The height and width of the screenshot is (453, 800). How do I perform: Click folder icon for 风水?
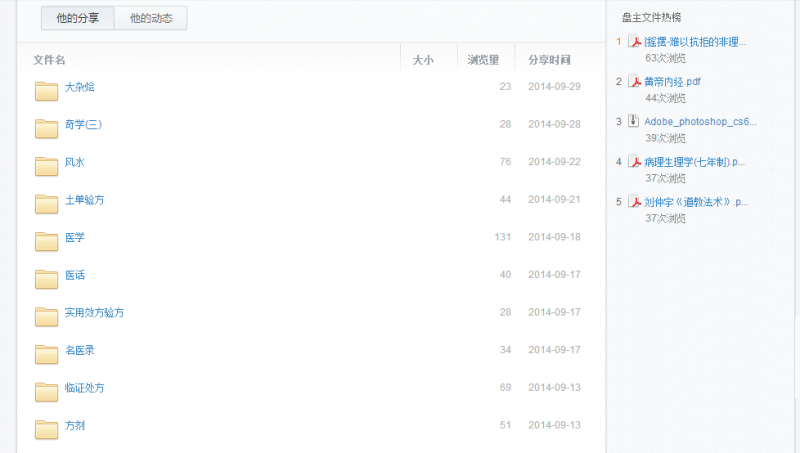pos(46,166)
